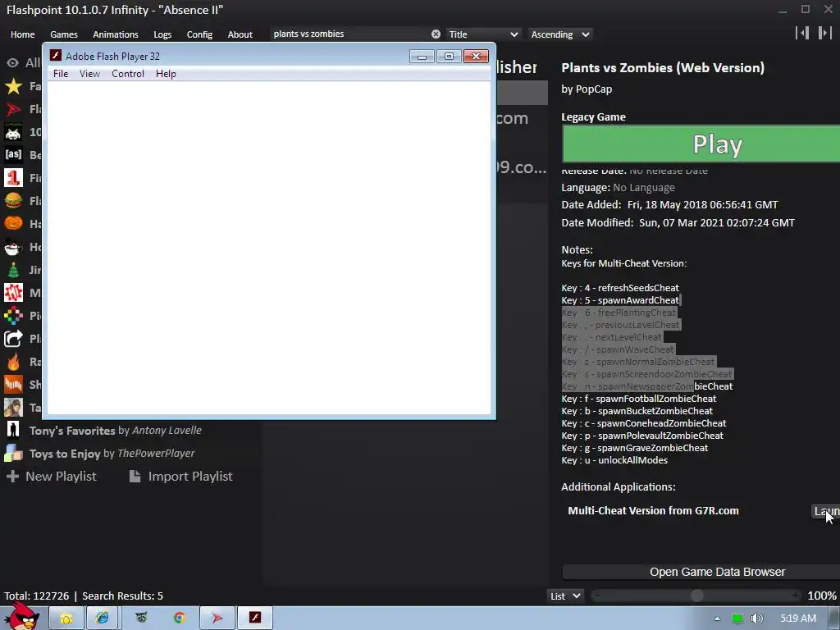The height and width of the screenshot is (630, 840).
Task: Launch the Multi-Cheat Version application
Action: tap(827, 511)
